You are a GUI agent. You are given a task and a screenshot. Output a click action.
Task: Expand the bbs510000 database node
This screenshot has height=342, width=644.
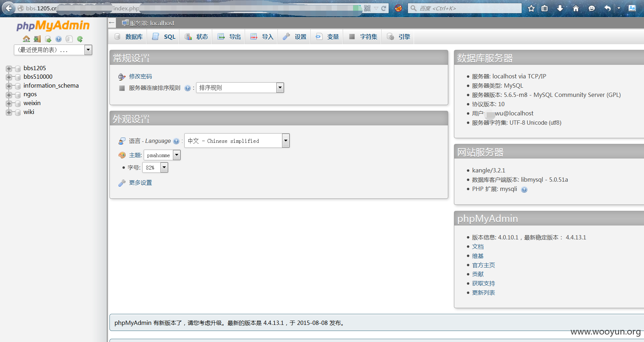(x=9, y=77)
